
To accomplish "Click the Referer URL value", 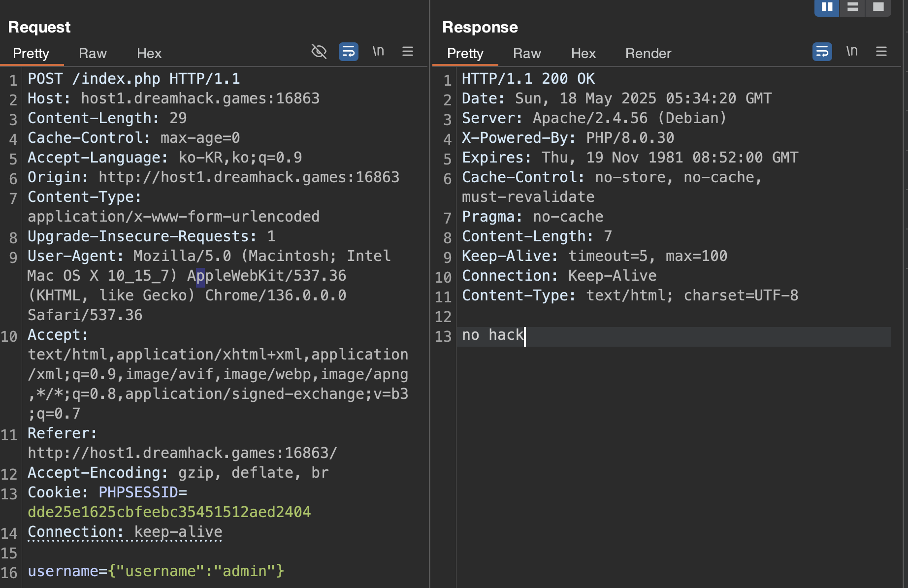I will tap(183, 453).
